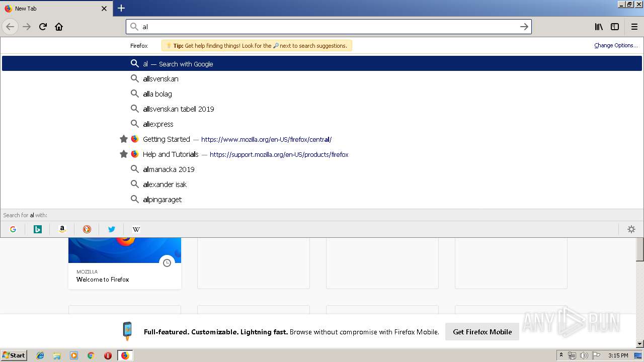Choose almanacka 2019 suggestion
The height and width of the screenshot is (362, 644).
322,169
